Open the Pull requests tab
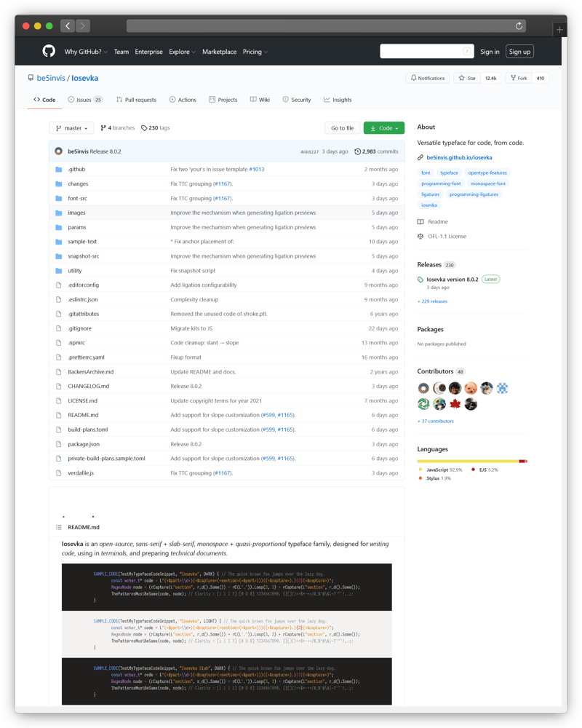The image size is (582, 728). (136, 100)
